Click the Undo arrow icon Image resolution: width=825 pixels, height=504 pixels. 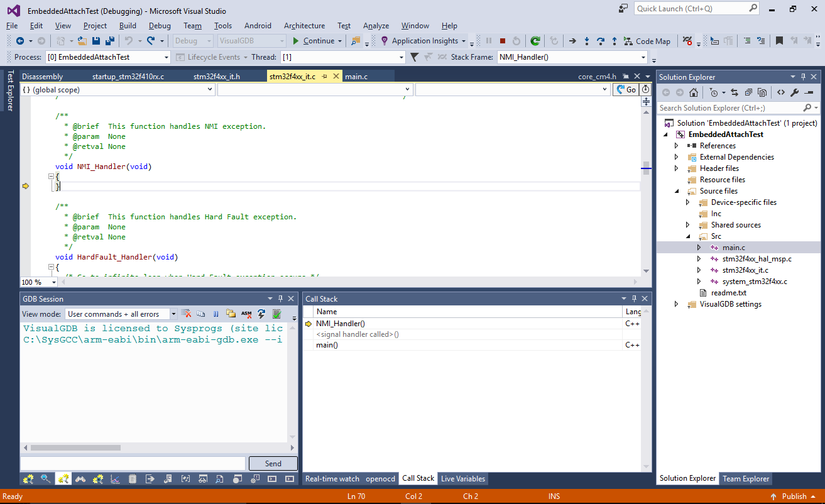[x=129, y=41]
